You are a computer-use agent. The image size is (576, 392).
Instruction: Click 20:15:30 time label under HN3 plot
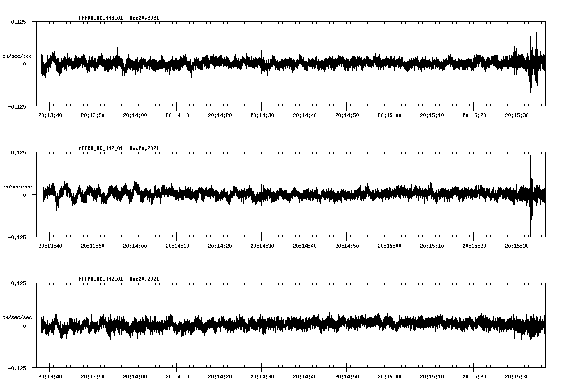tap(517, 115)
